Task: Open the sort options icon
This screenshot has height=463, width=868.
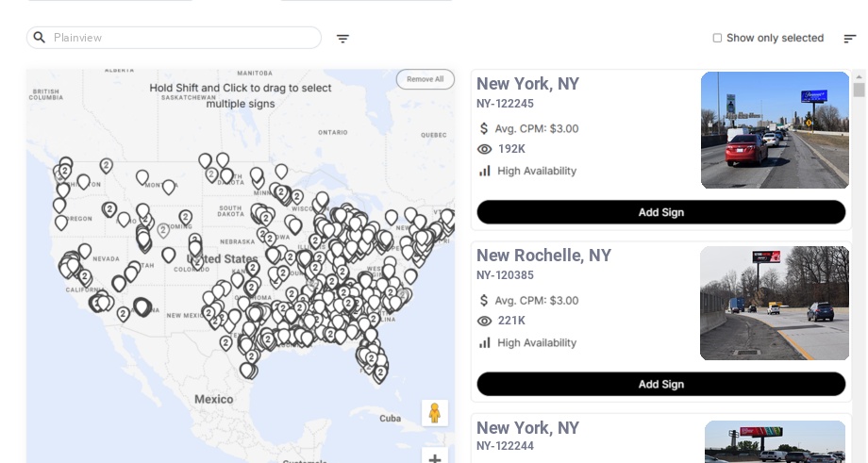Action: click(849, 39)
